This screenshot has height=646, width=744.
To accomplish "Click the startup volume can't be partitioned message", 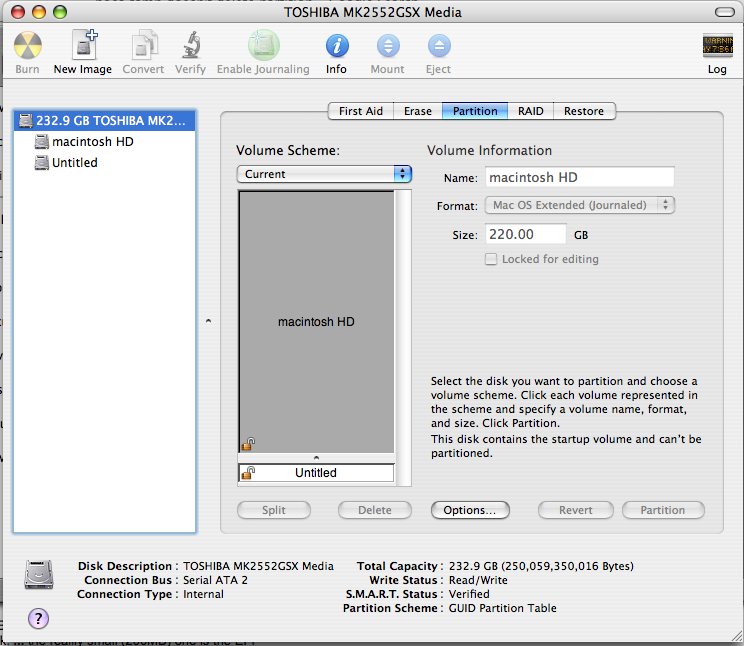I will (566, 446).
